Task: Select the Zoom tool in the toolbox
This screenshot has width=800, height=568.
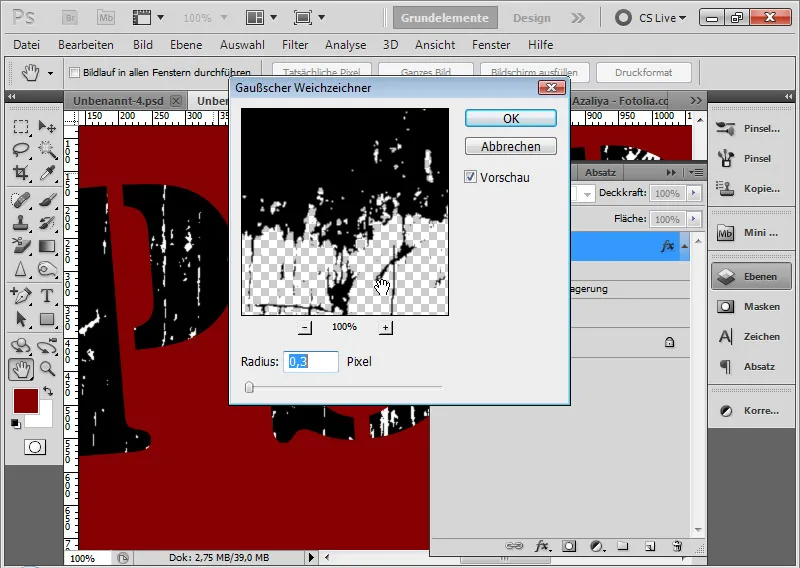Action: 47,368
